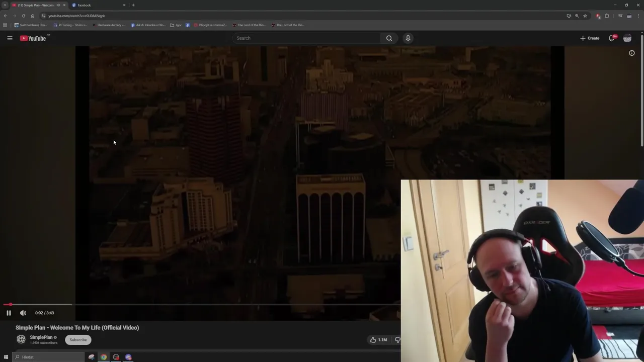Expand the Igor bookmarks folder

tap(176, 25)
